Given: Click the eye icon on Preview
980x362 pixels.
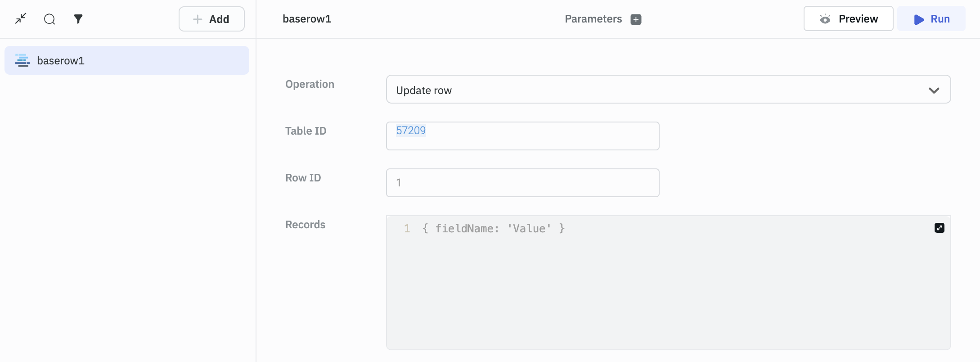Looking at the screenshot, I should 825,19.
